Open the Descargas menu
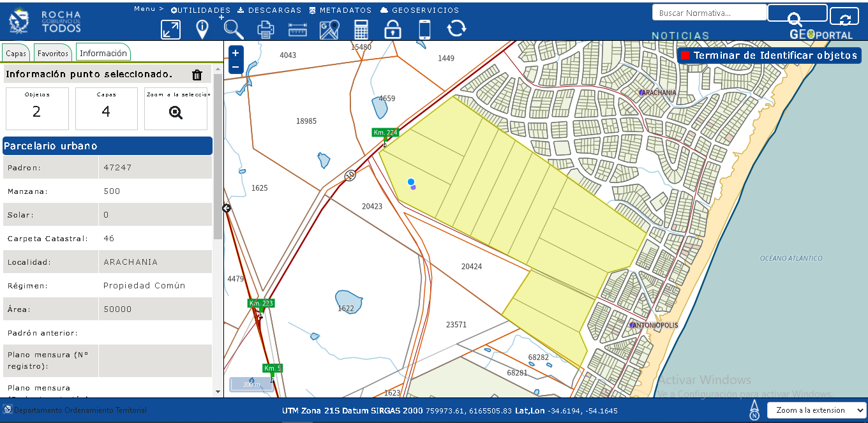Viewport: 868px width, 423px height. (x=269, y=10)
